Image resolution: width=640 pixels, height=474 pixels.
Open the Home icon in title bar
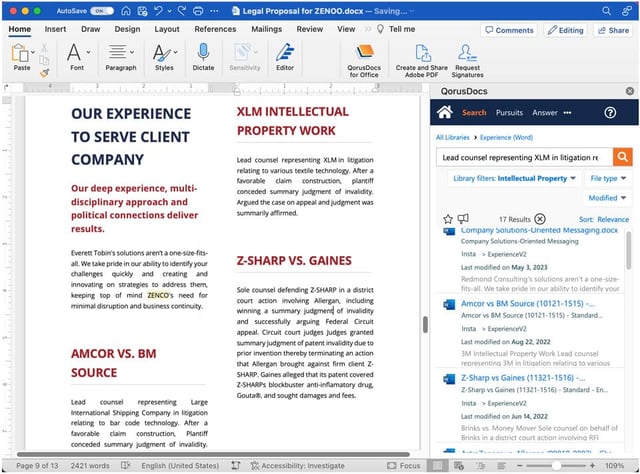[126, 11]
